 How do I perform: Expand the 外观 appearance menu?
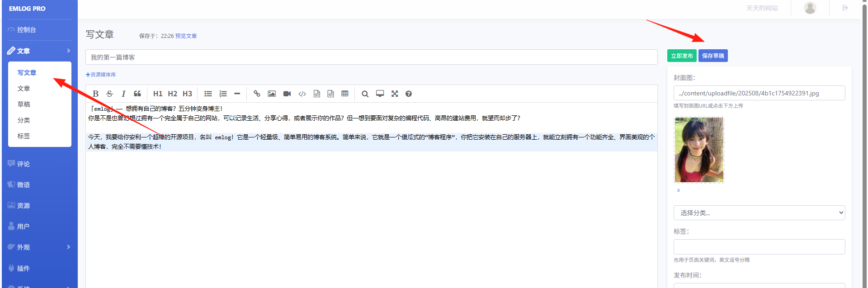click(40, 247)
